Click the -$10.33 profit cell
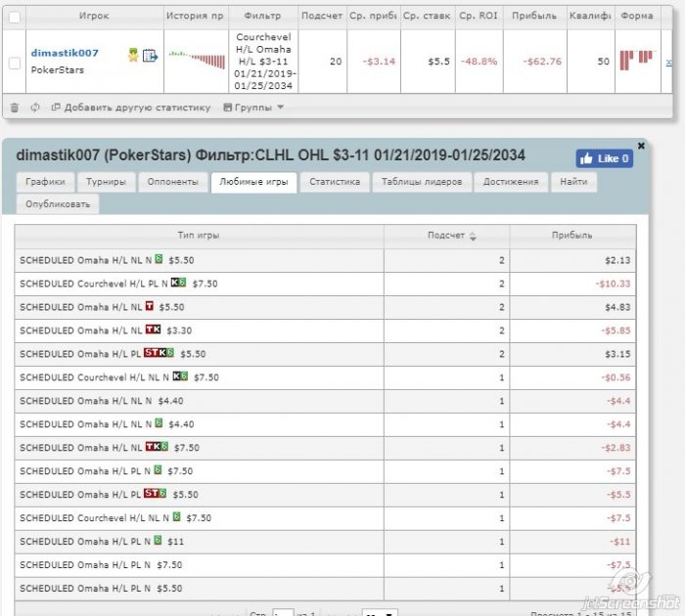The image size is (685, 616). (x=572, y=284)
